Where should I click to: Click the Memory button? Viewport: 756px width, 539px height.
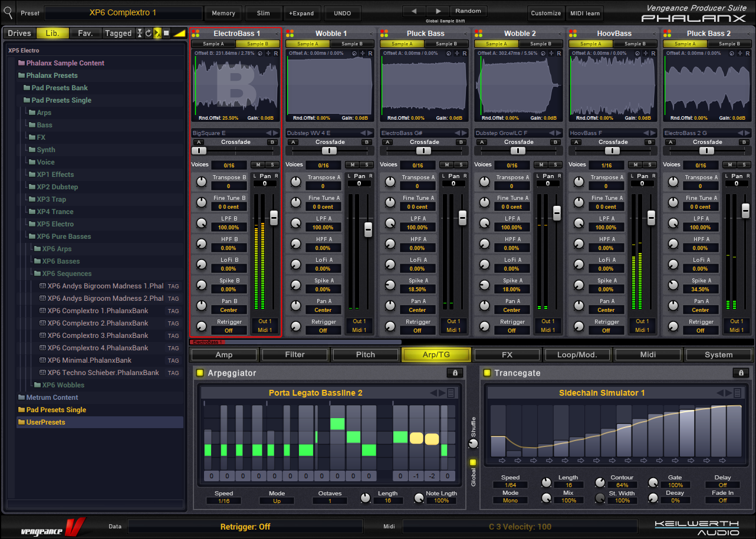(223, 13)
